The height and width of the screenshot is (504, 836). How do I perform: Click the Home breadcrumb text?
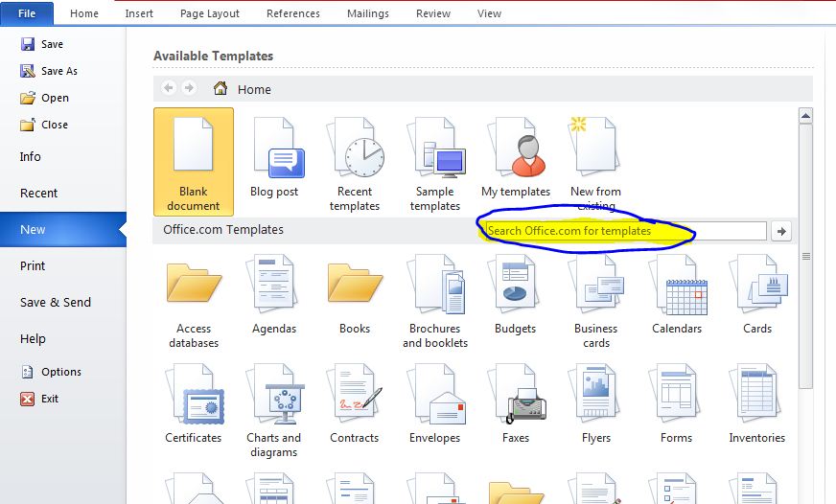[254, 89]
